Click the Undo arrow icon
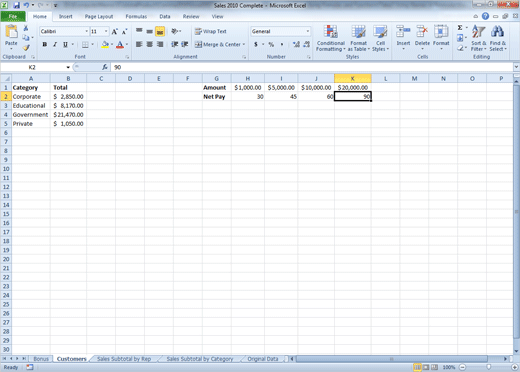The width and height of the screenshot is (520, 372). tap(26, 5)
